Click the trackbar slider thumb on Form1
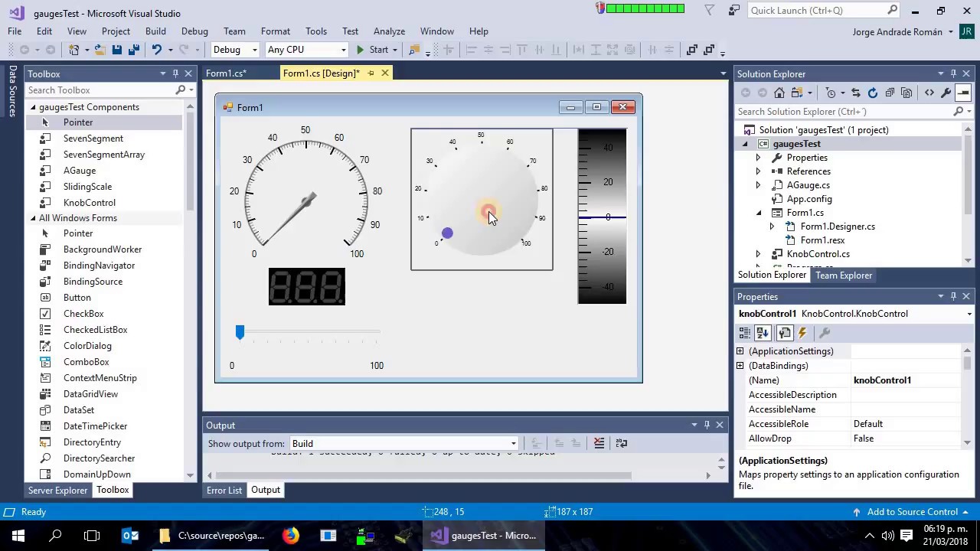Viewport: 980px width, 551px height. [x=240, y=332]
